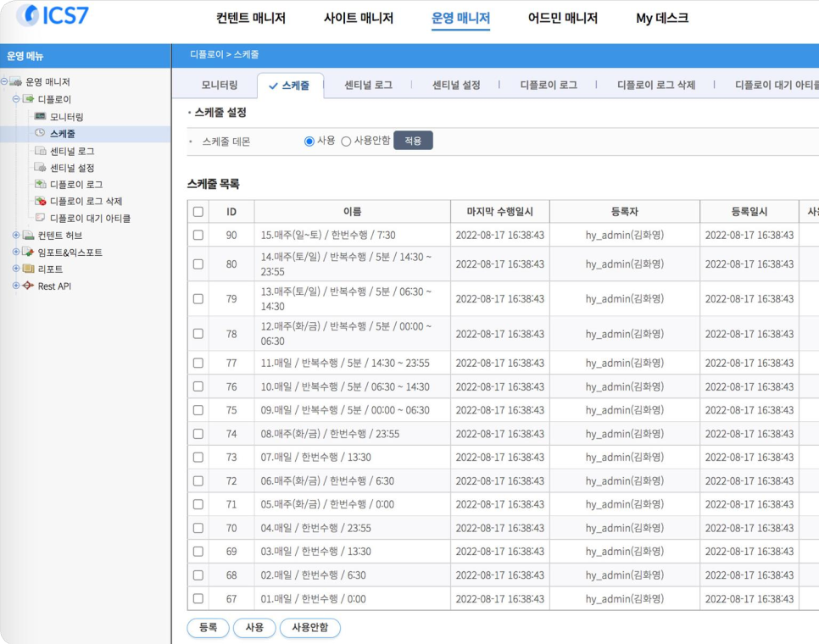
Task: Click the 디플로이 대기 아티클 icon in sidebar
Action: click(x=40, y=218)
